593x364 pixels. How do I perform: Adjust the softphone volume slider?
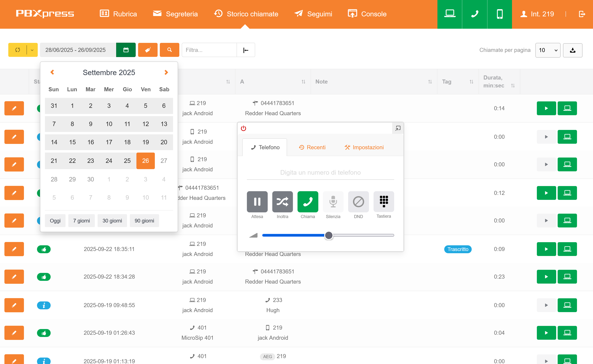pyautogui.click(x=328, y=235)
